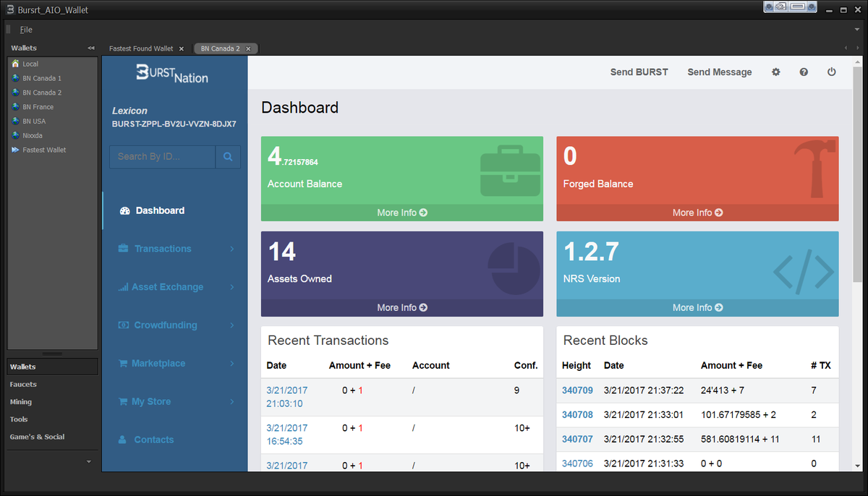Collapse the Wallets panel with double arrows
The width and height of the screenshot is (868, 496).
click(91, 48)
